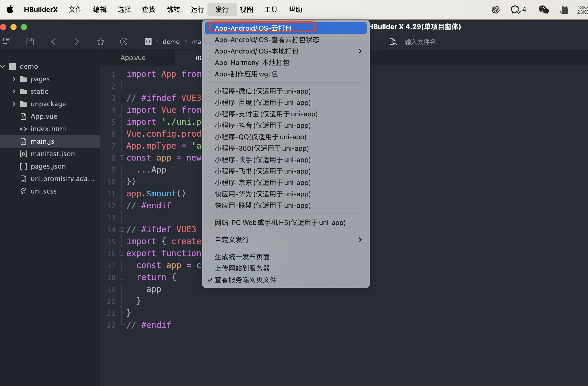Open manifest.json in project tree
The width and height of the screenshot is (588, 386).
[x=53, y=154]
